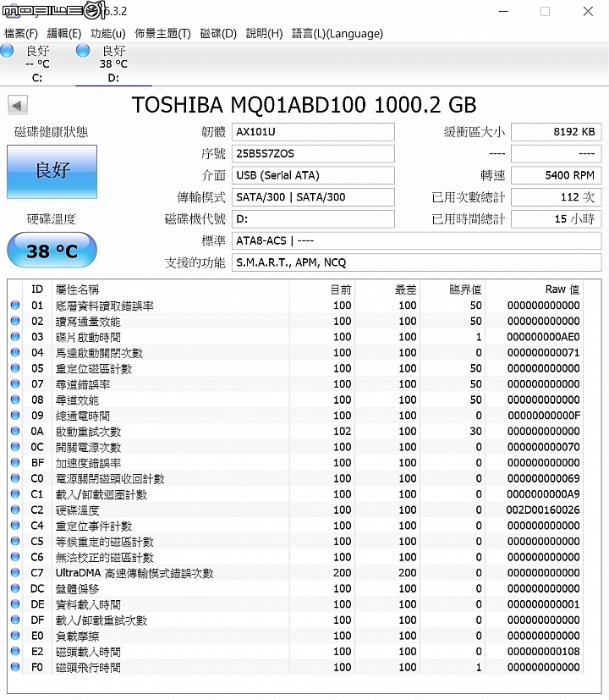Click status dot for attribute DC

coord(15,588)
